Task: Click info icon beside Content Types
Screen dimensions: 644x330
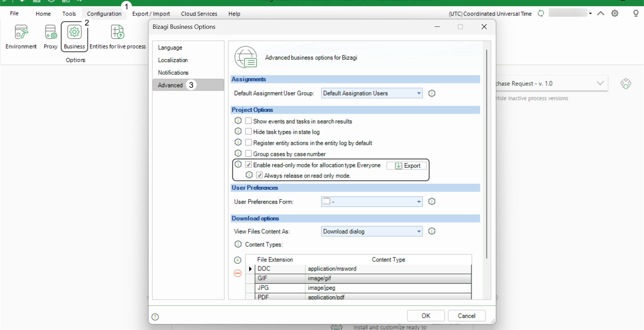Action: pos(238,244)
